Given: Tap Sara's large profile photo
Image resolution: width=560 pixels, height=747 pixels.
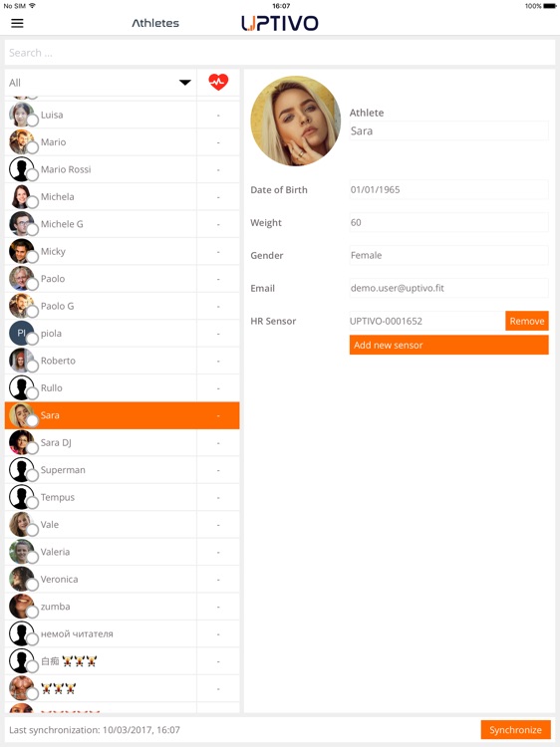Looking at the screenshot, I should pyautogui.click(x=296, y=121).
